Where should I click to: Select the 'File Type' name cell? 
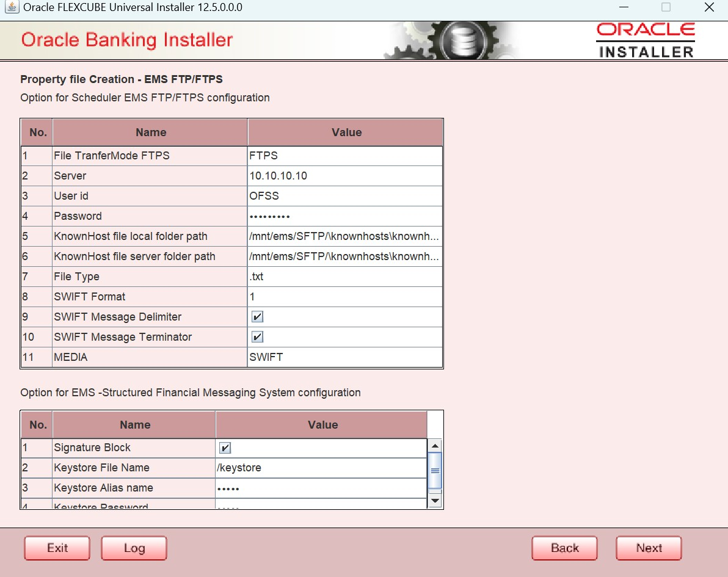[150, 277]
